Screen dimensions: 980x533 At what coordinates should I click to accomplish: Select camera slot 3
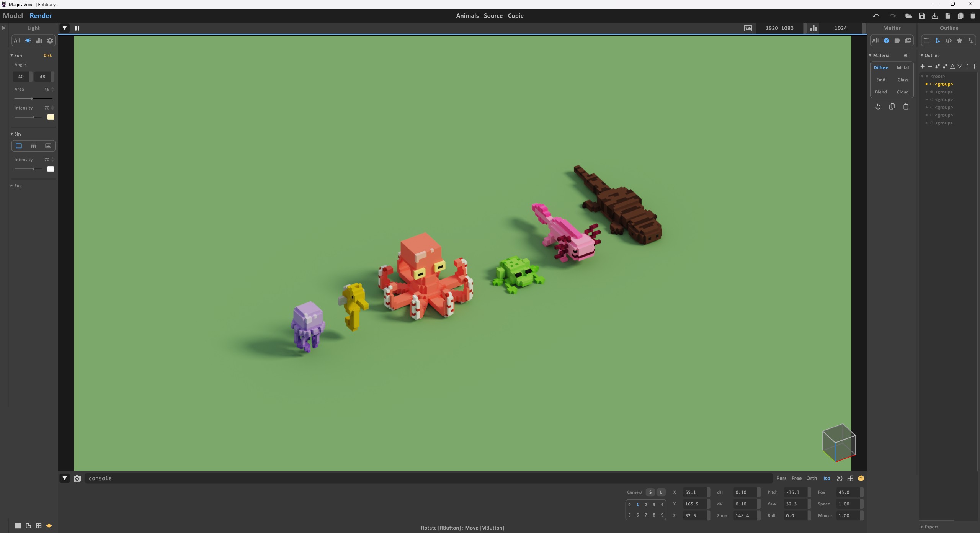[x=654, y=504]
